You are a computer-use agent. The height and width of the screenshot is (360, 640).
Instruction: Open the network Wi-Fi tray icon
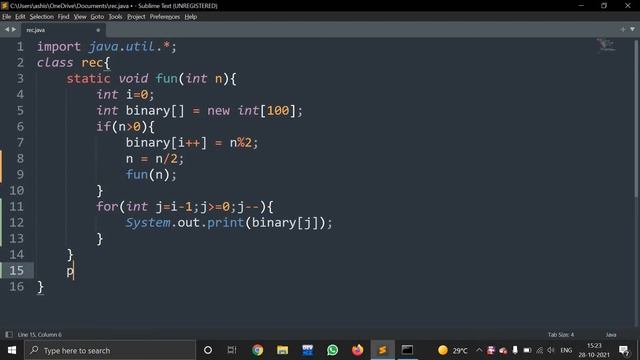pos(540,350)
